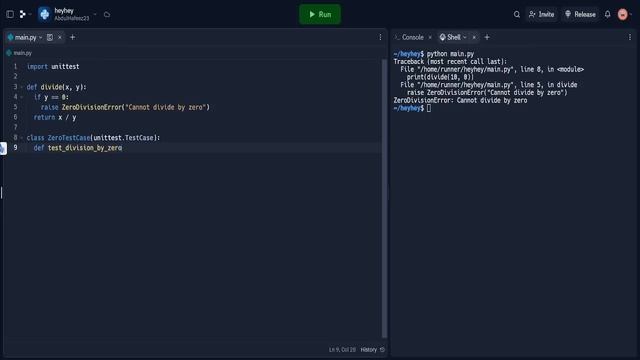Click the Ln 9 cursor position indicator
Viewport: 640px width, 360px height.
(342, 350)
